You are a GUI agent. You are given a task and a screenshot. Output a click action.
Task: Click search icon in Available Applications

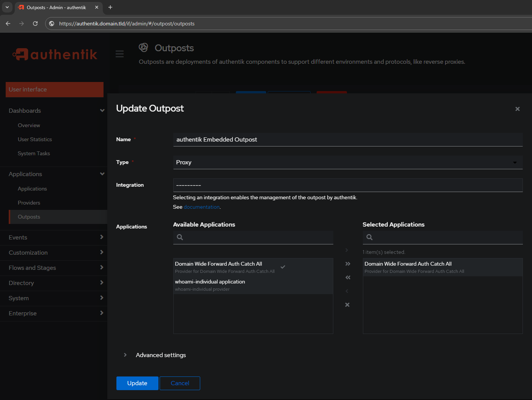click(x=180, y=237)
